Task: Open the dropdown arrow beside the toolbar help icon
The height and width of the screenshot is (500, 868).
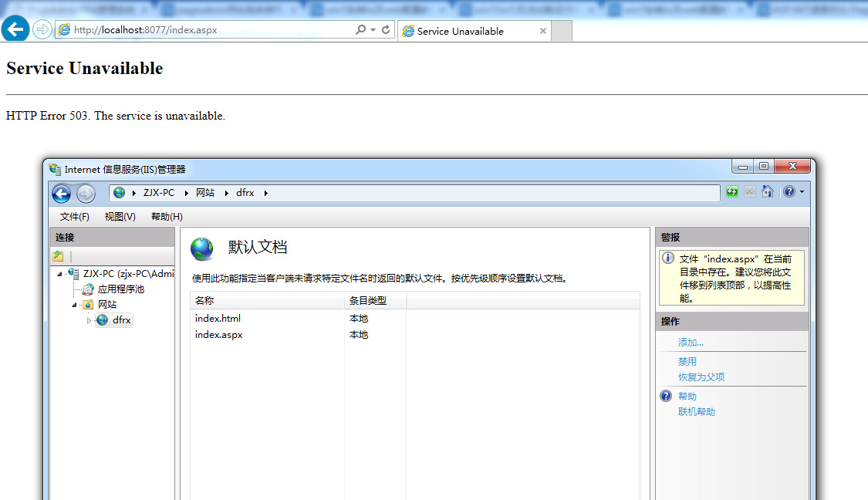Action: pos(802,192)
